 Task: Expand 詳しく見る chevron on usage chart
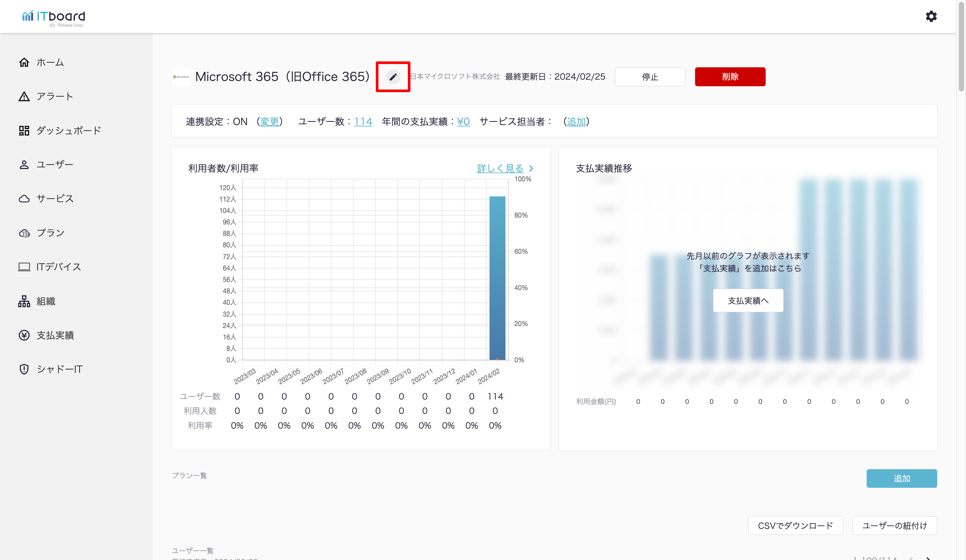[531, 168]
